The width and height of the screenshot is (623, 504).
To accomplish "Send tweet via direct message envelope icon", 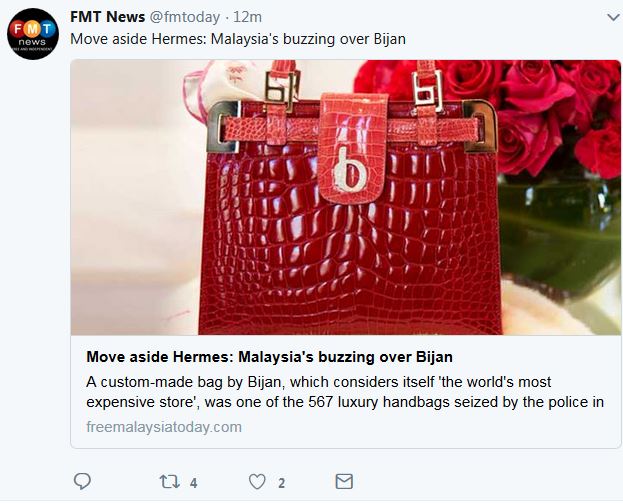I will 343,481.
